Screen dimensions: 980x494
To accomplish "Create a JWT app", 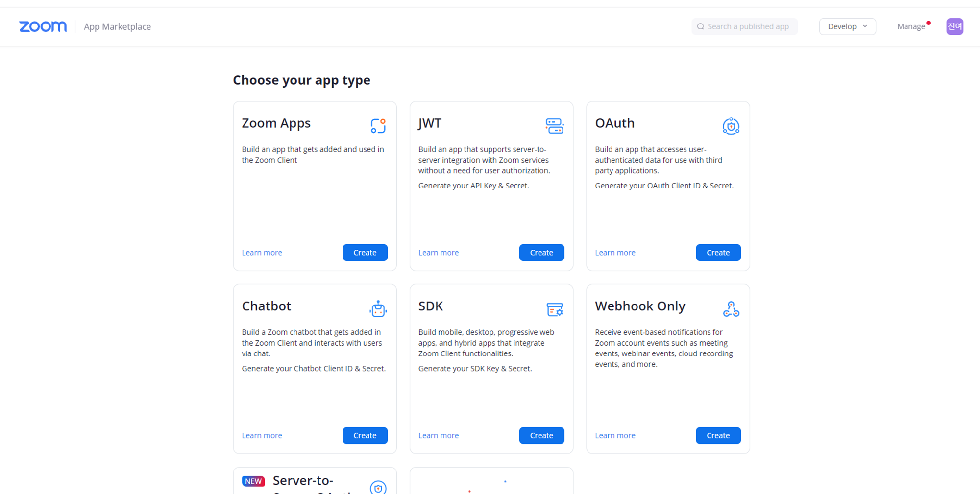I will [x=541, y=253].
